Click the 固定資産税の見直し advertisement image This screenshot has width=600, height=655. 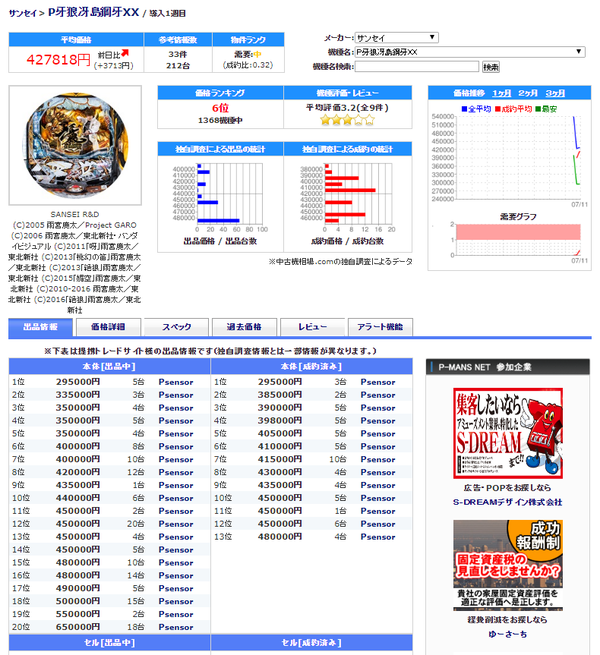pos(508,565)
